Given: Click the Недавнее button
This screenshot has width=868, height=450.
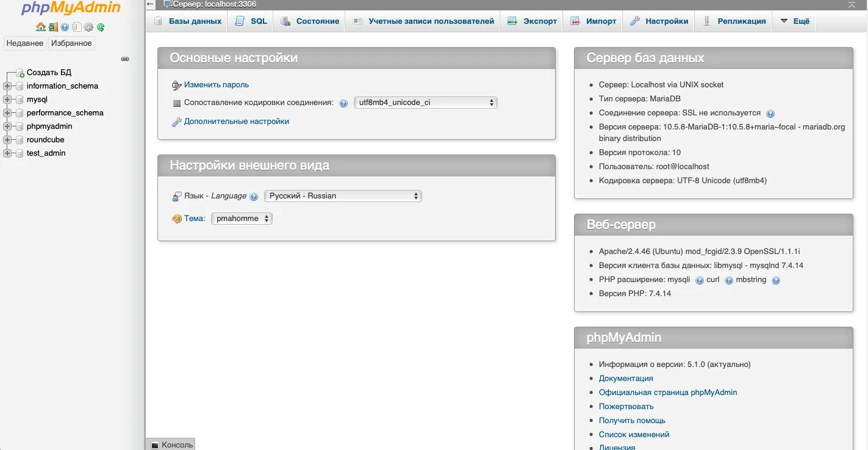Looking at the screenshot, I should tap(25, 43).
